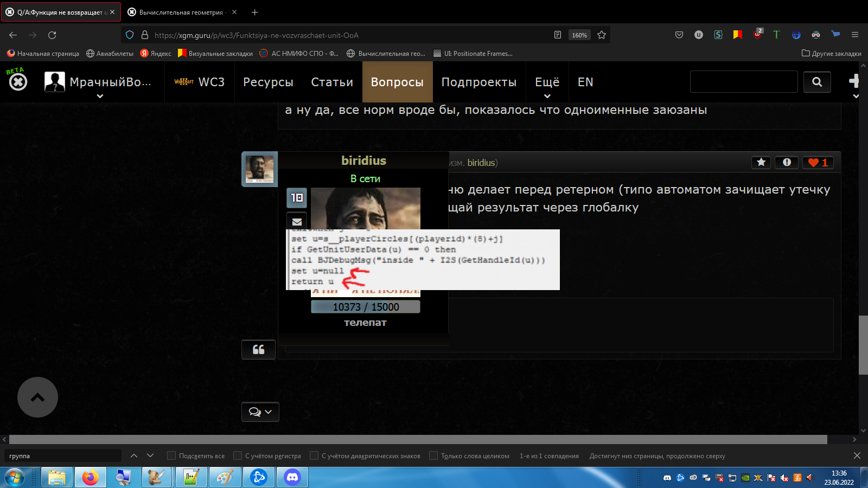This screenshot has height=488, width=868.
Task: Like the post with the heart button
Action: [818, 163]
